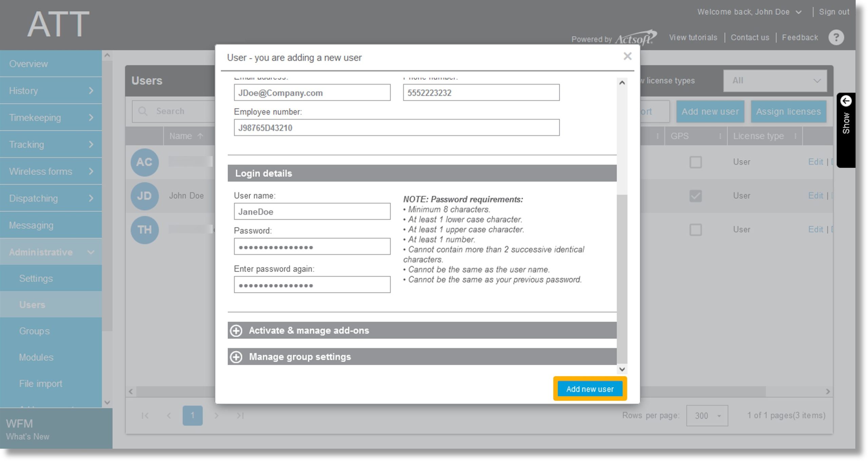Viewport: 868px width, 461px height.
Task: Open Overview in sidebar
Action: coord(51,64)
